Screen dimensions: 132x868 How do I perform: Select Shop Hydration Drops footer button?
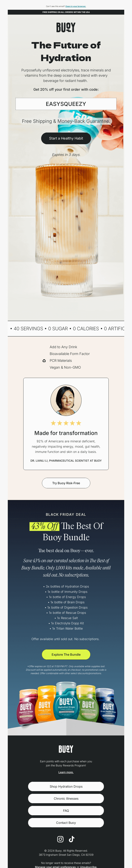[66, 786]
